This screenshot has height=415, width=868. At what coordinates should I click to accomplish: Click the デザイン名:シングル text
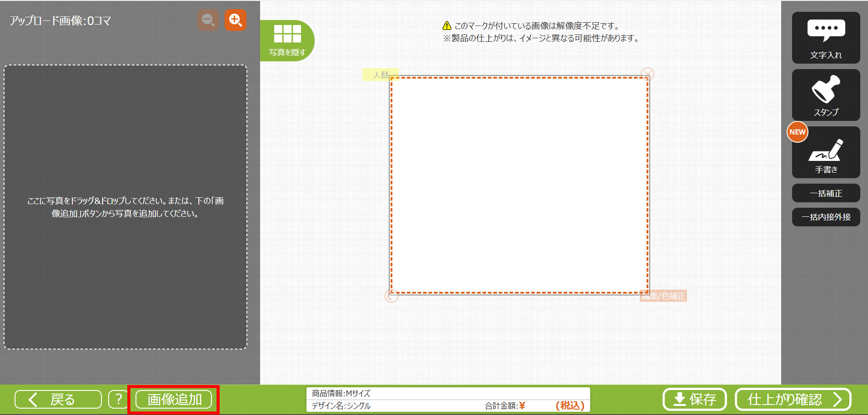341,406
